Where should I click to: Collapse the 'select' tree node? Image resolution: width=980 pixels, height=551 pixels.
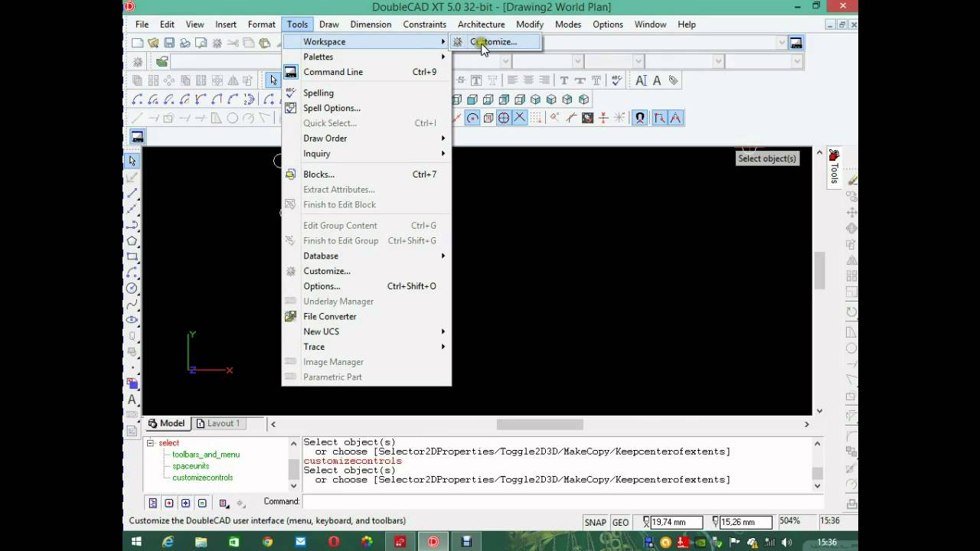coord(150,443)
